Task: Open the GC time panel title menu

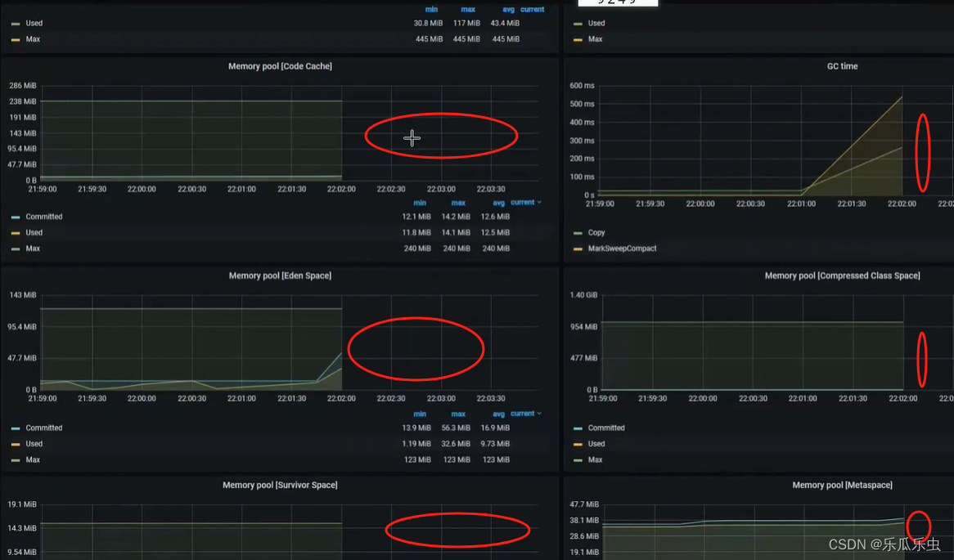Action: [842, 66]
